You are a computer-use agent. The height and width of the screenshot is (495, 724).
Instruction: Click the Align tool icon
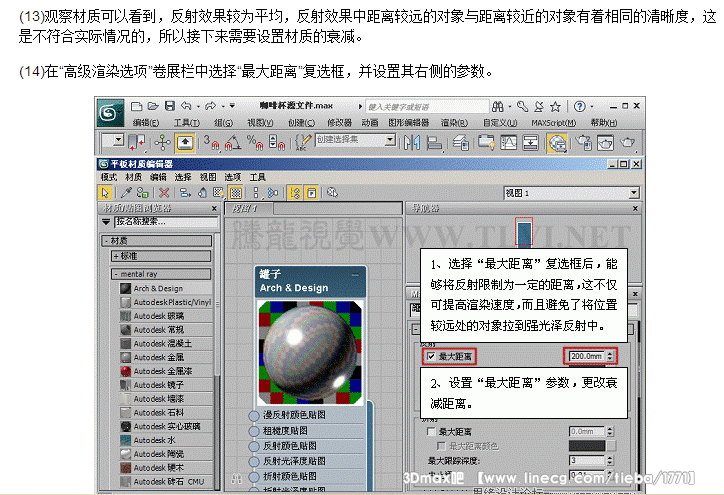coord(434,142)
